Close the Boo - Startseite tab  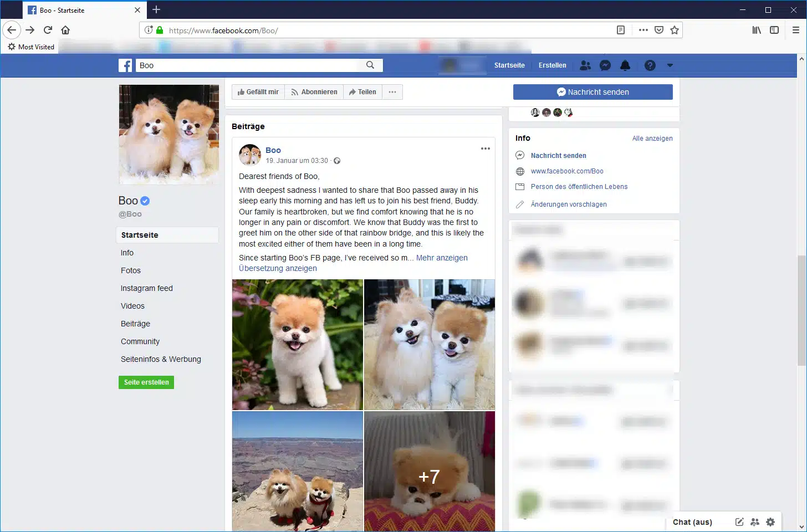137,10
